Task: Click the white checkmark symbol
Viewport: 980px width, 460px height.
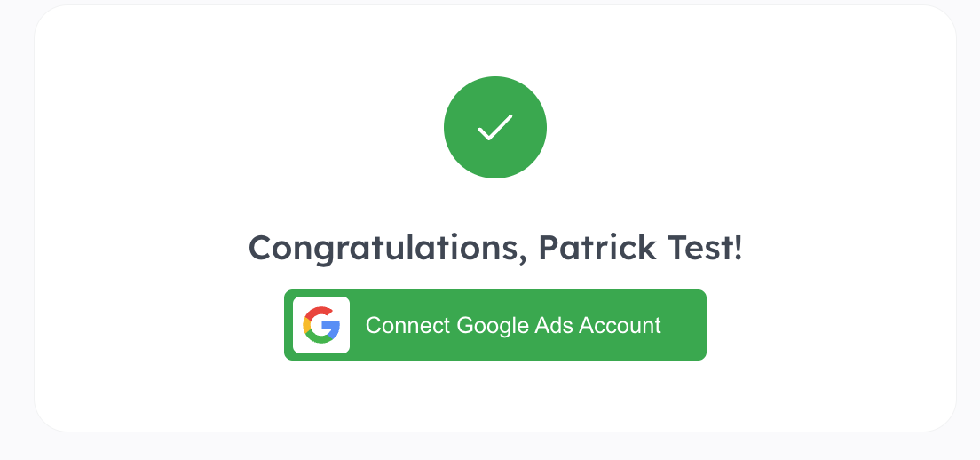Action: pyautogui.click(x=495, y=128)
